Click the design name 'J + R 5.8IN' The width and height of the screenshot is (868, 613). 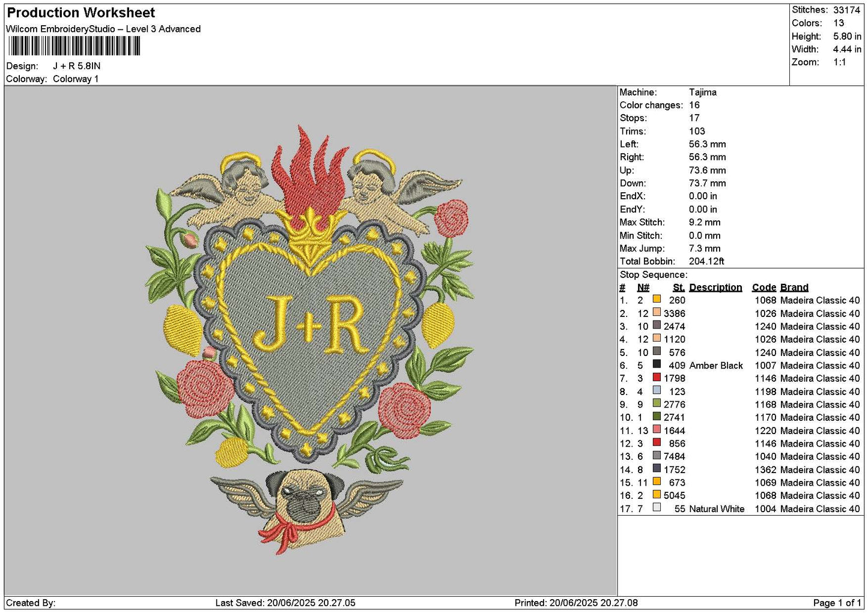(x=76, y=66)
